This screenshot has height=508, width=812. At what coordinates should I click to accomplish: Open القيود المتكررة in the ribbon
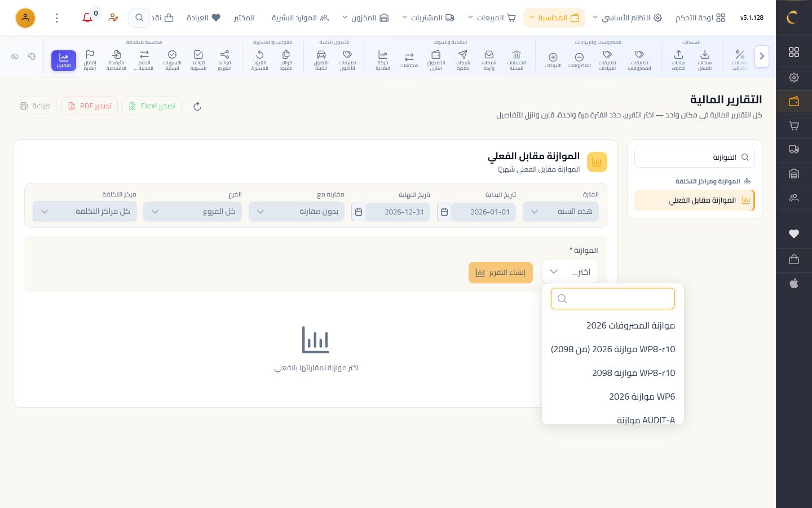pos(259,60)
